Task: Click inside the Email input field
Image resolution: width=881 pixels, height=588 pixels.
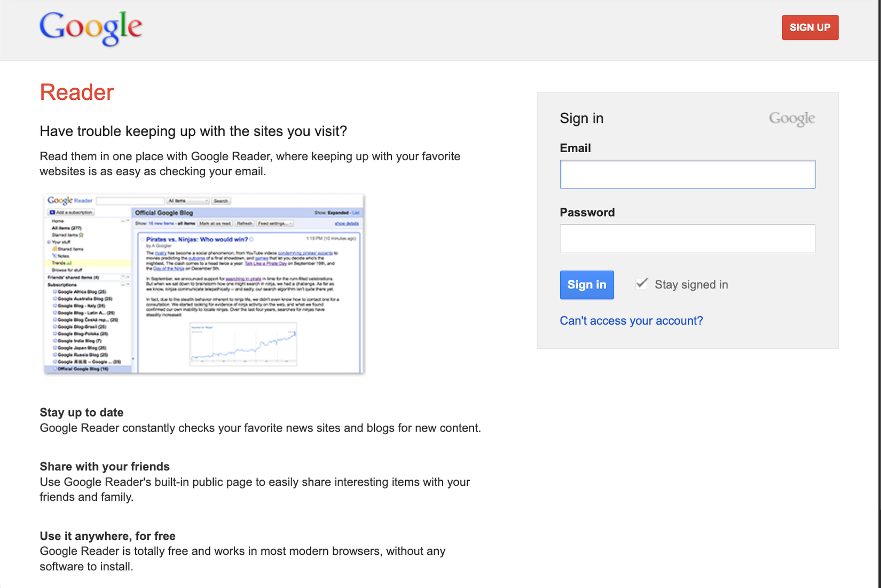Action: pos(687,174)
